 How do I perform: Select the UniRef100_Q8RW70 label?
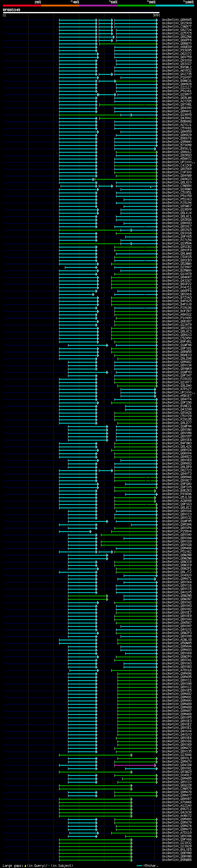click(177, 43)
